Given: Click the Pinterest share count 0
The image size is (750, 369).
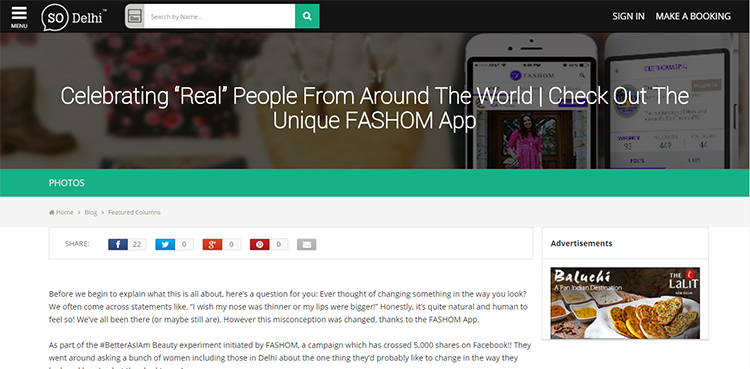Looking at the screenshot, I should [x=279, y=245].
